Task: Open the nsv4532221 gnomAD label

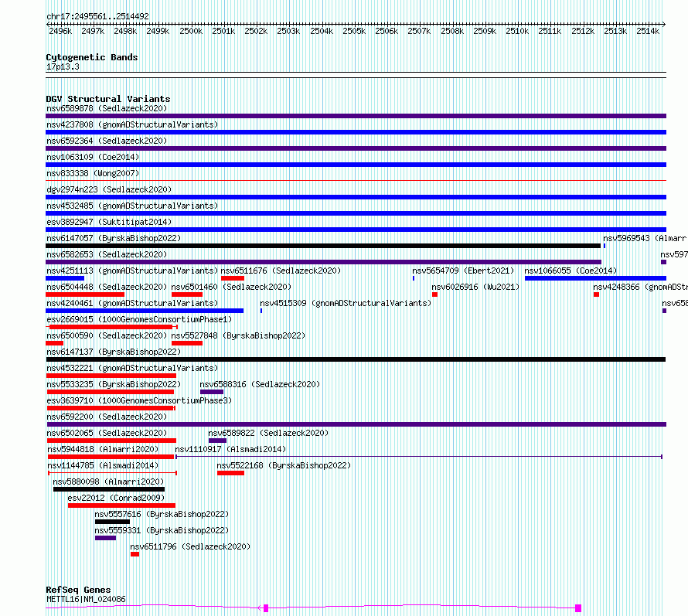Action: (132, 368)
